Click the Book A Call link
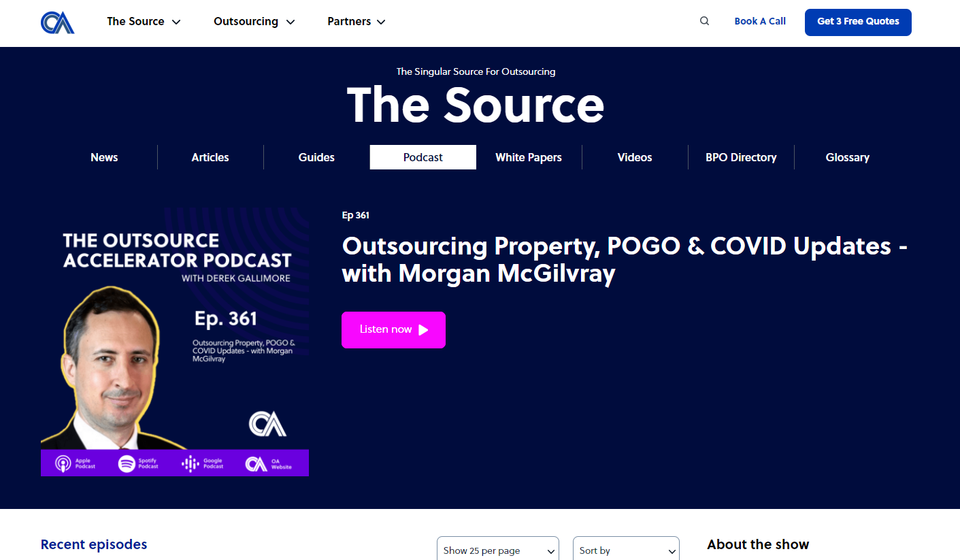Viewport: 960px width, 560px height. pos(760,20)
